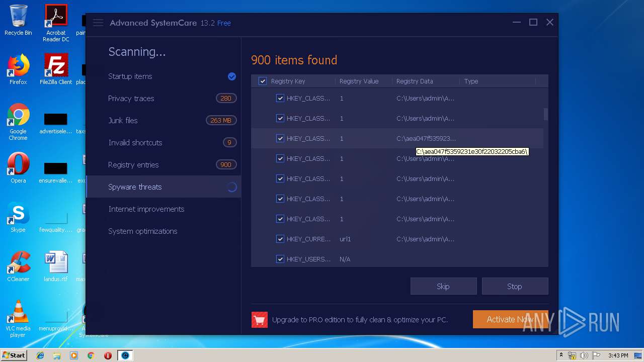The width and height of the screenshot is (644, 362).
Task: Uncheck the HKEY_CURRE row checkbox
Action: coord(280,239)
